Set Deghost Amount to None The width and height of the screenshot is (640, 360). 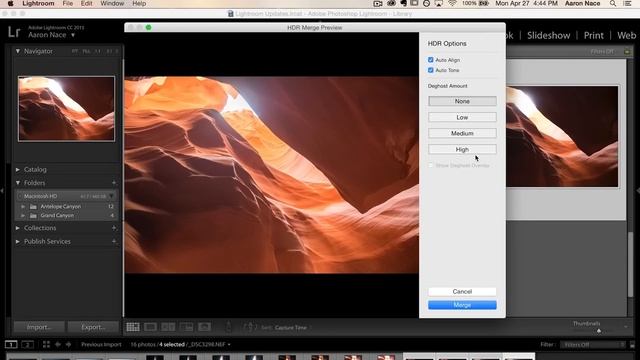click(462, 101)
